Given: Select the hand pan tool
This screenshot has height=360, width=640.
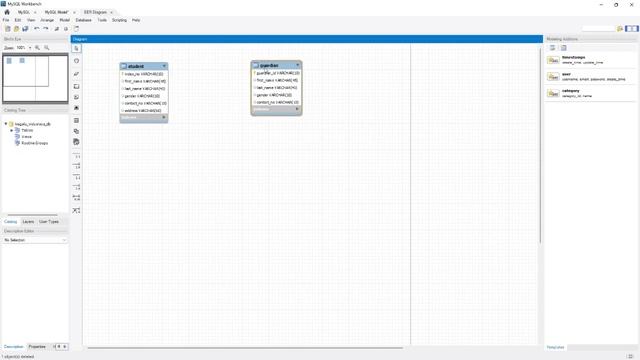Looking at the screenshot, I should tap(76, 61).
